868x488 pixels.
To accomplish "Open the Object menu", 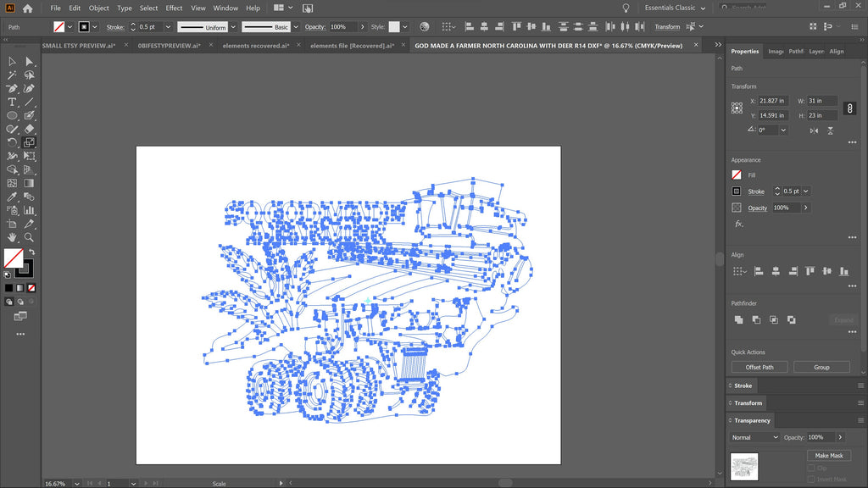I will point(99,8).
